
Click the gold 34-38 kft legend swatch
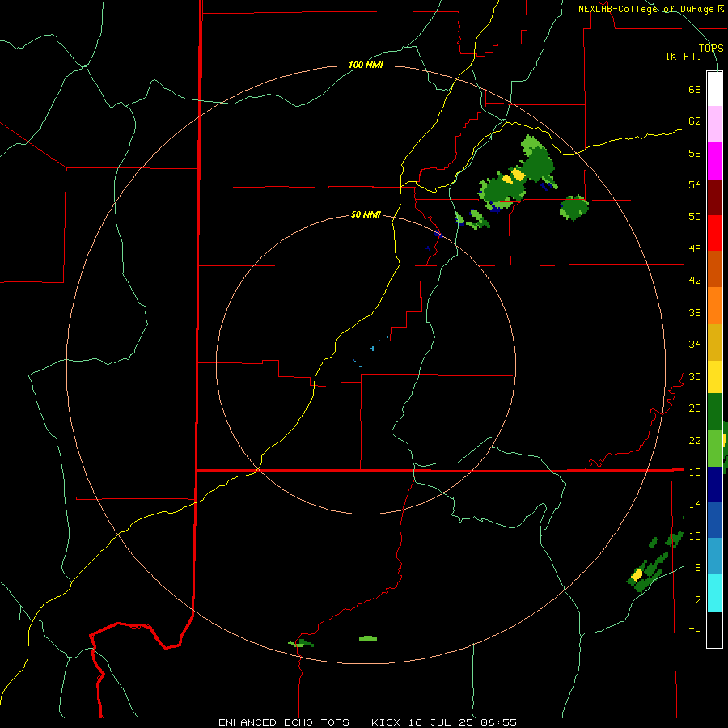point(714,343)
